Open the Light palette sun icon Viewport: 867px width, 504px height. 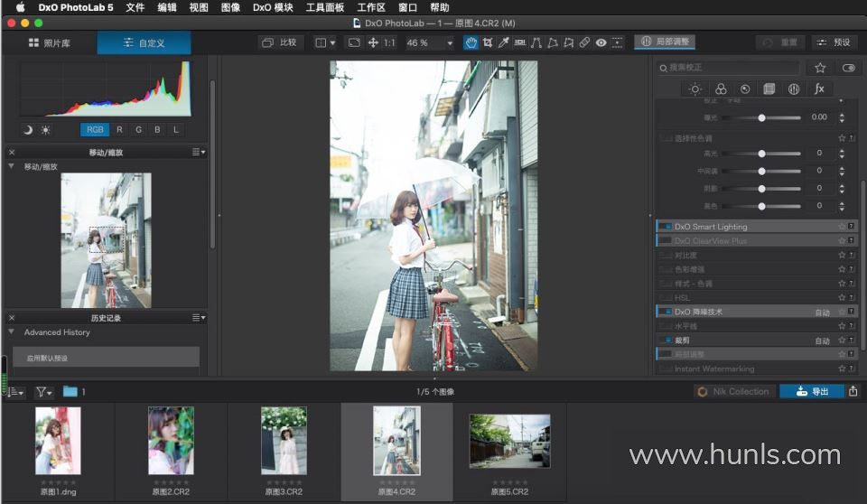(695, 89)
